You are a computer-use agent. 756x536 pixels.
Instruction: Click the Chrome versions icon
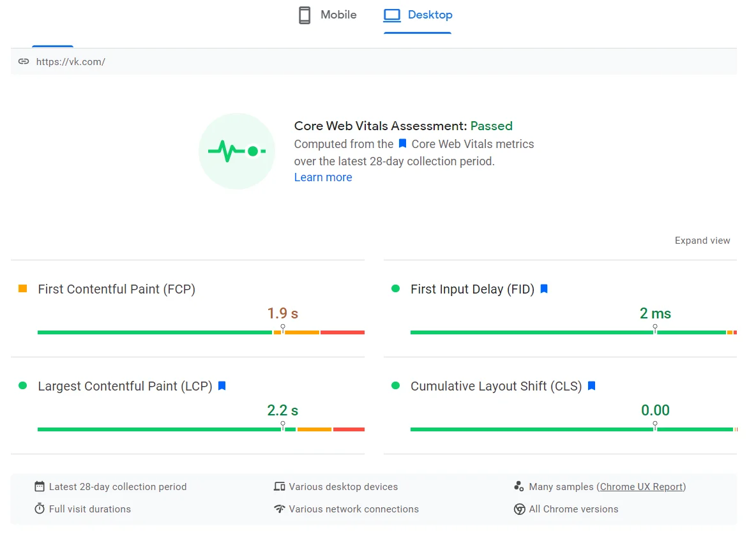(519, 509)
